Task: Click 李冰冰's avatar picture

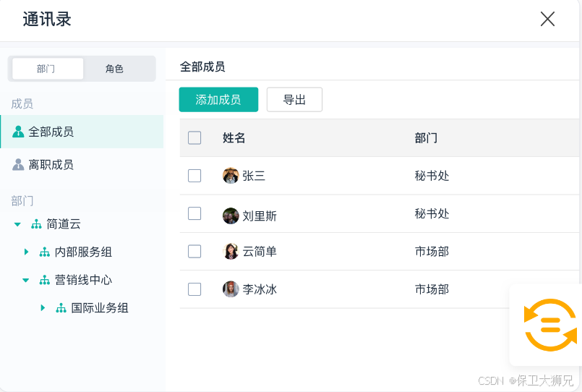Action: (x=231, y=289)
